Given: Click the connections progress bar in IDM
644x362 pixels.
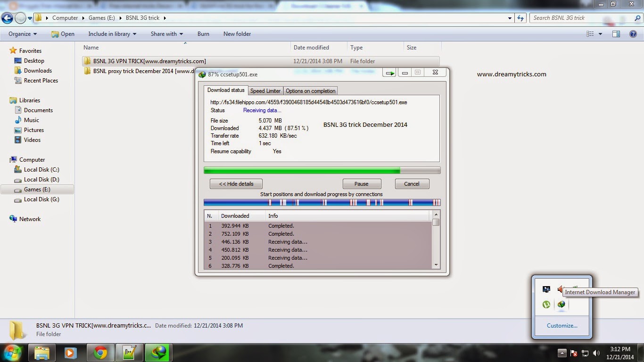Looking at the screenshot, I should point(322,203).
